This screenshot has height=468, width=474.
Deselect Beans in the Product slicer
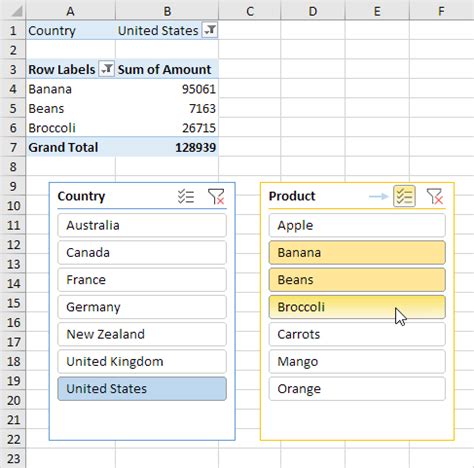[357, 280]
